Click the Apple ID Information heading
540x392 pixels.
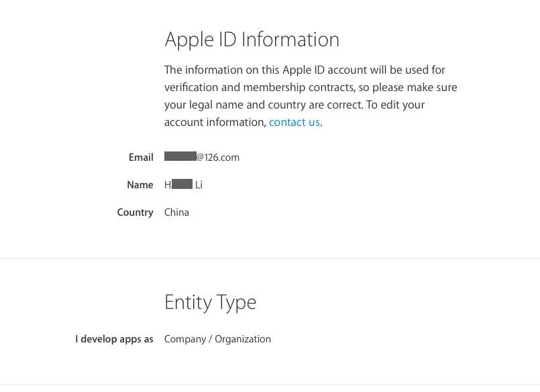[252, 40]
